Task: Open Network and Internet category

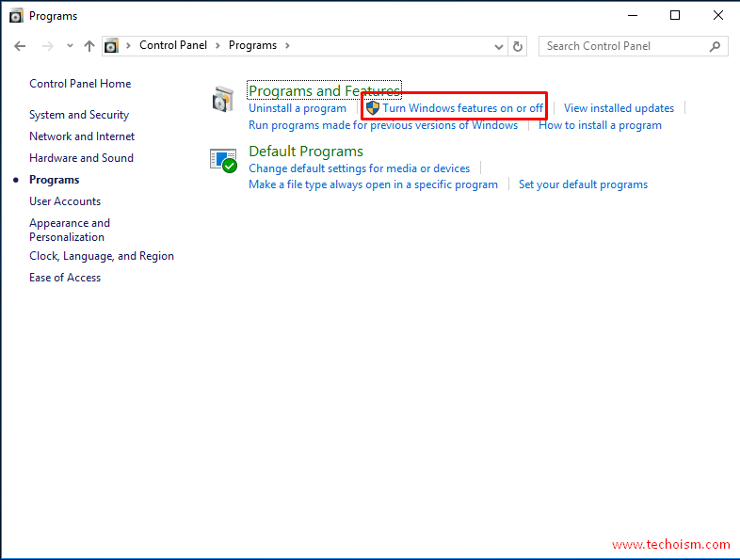Action: point(82,136)
